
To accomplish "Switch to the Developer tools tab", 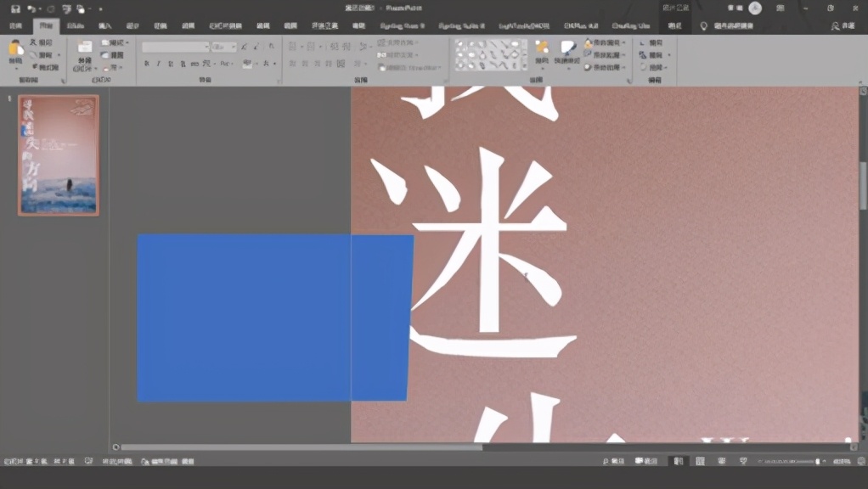I will 324,26.
